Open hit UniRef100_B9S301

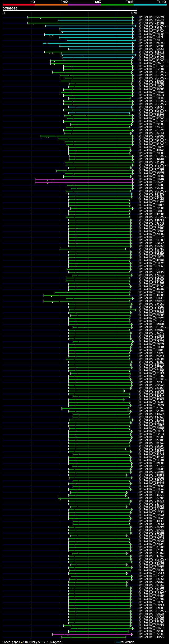[x=152, y=17]
